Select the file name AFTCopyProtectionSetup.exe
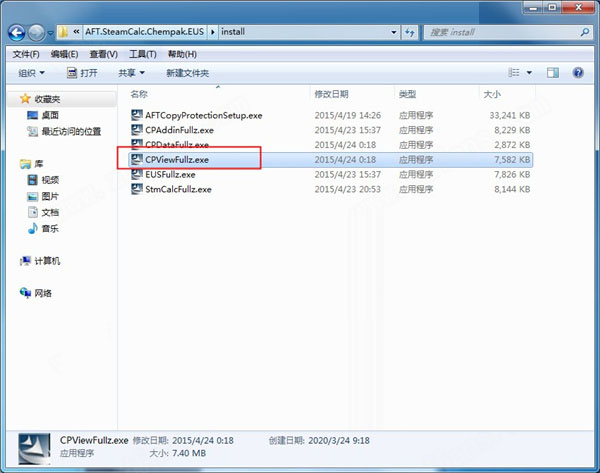 pos(204,116)
